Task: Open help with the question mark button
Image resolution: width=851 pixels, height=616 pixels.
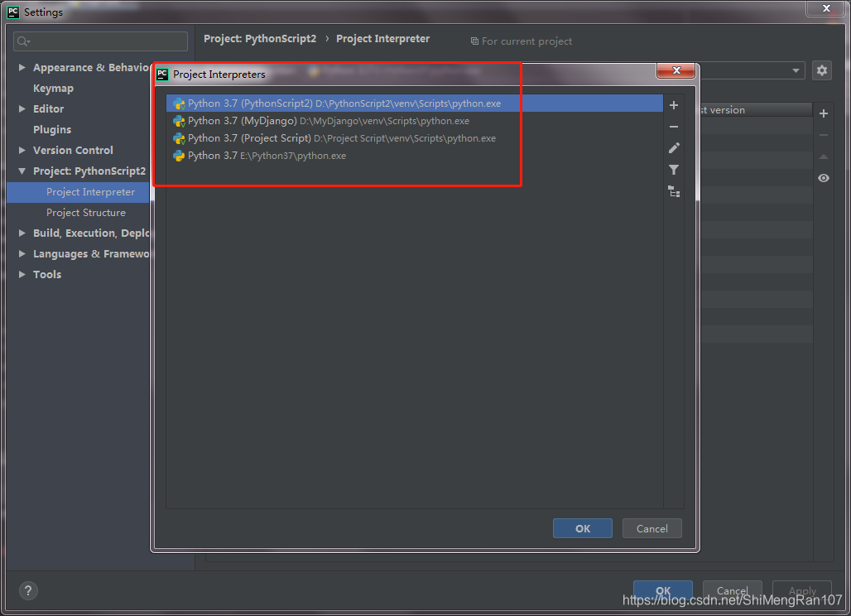Action: pos(28,590)
